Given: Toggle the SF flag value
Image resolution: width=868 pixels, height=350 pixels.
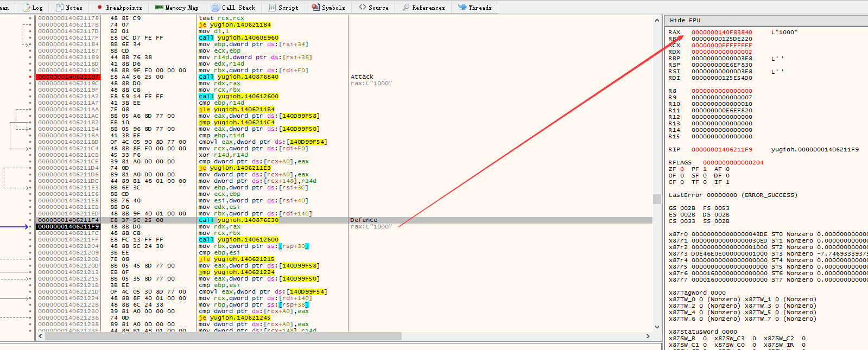Looking at the screenshot, I should coord(705,176).
